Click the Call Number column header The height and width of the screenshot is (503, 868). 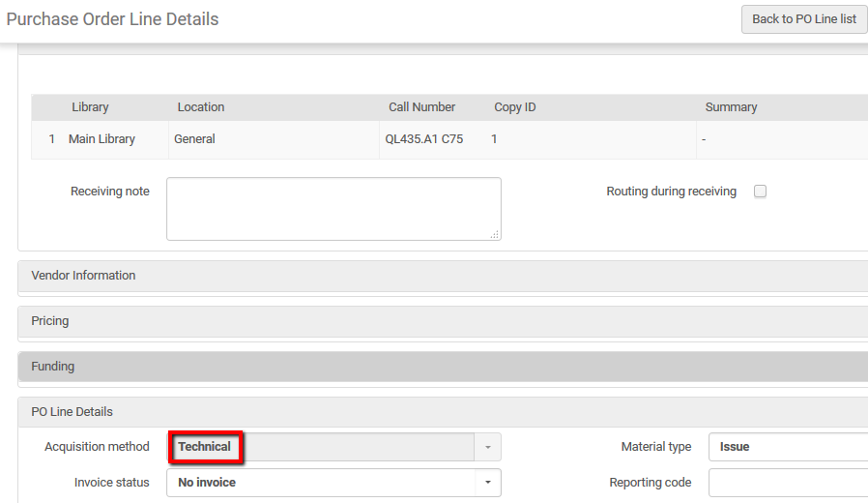click(421, 107)
